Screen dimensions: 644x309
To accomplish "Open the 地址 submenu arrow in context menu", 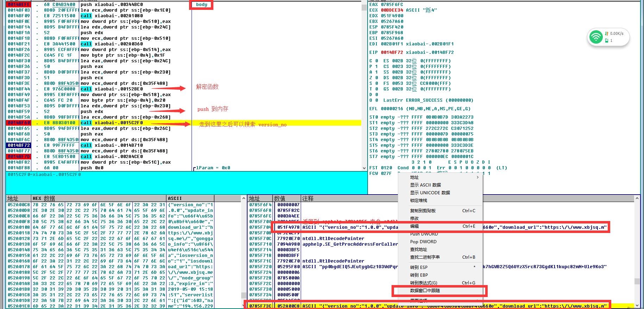I will tap(477, 177).
